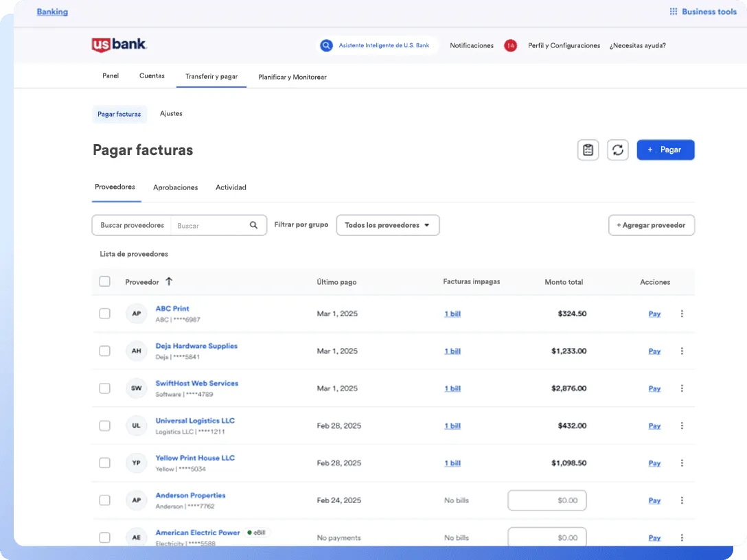Open more options for Universal Logistics LLC
This screenshot has height=560, width=747.
[682, 425]
